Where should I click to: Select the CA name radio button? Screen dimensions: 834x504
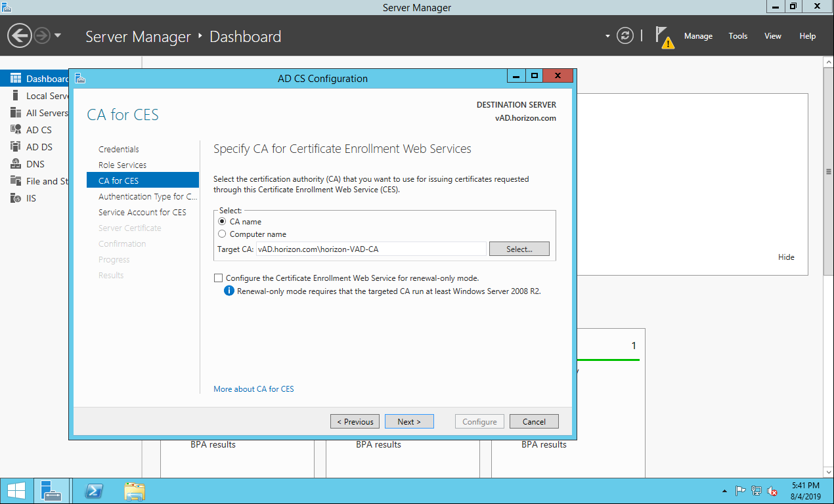click(222, 222)
